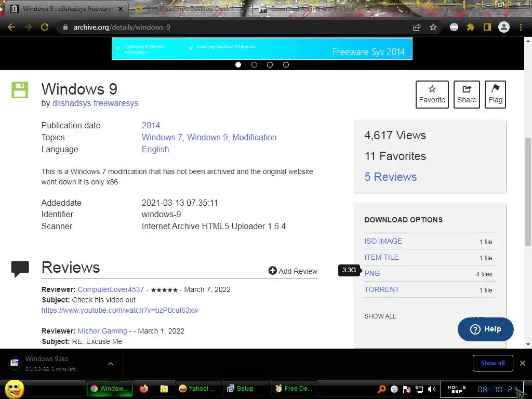Close the Windows 9 browser tab
Image resolution: width=532 pixels, height=399 pixels.
(x=121, y=9)
